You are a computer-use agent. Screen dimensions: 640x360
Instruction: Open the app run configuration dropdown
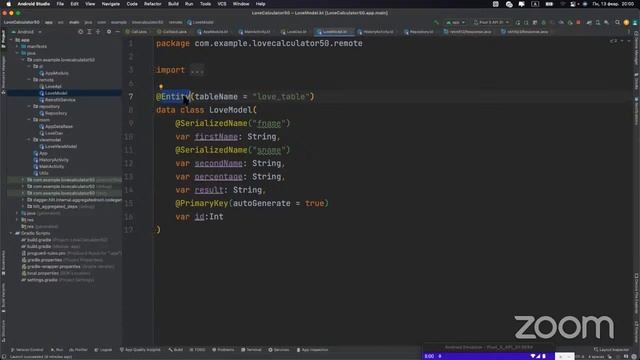[456, 22]
